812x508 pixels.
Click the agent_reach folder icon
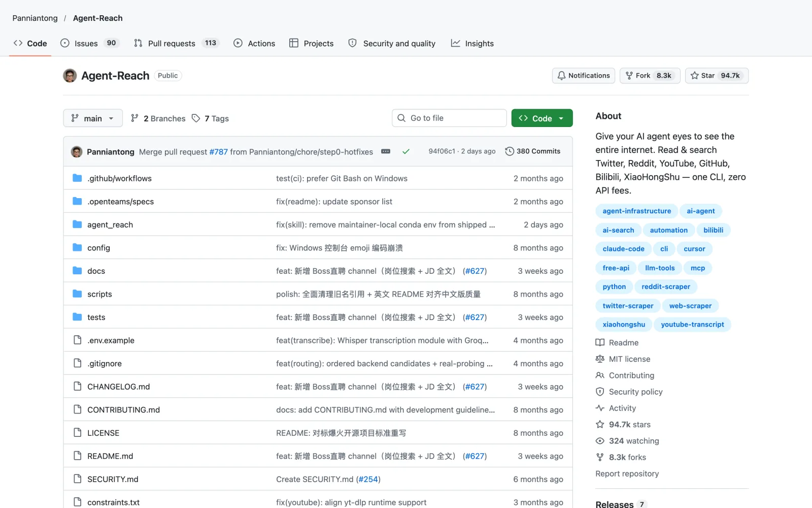coord(77,225)
